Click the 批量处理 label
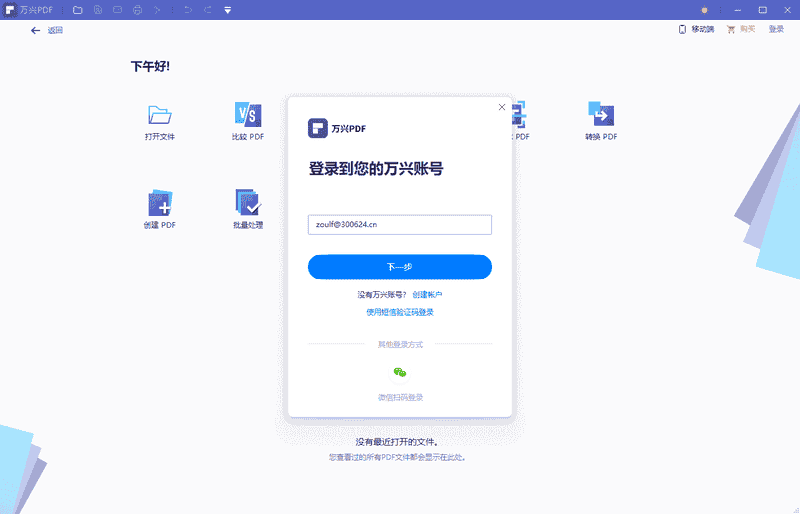The height and width of the screenshot is (514, 800). [x=248, y=225]
